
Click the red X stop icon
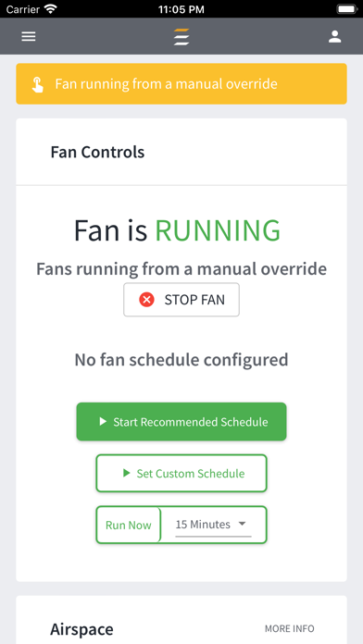(x=146, y=300)
